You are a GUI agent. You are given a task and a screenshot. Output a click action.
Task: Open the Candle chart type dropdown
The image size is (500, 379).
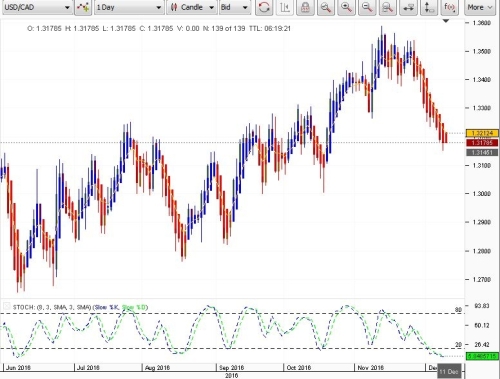(x=192, y=7)
